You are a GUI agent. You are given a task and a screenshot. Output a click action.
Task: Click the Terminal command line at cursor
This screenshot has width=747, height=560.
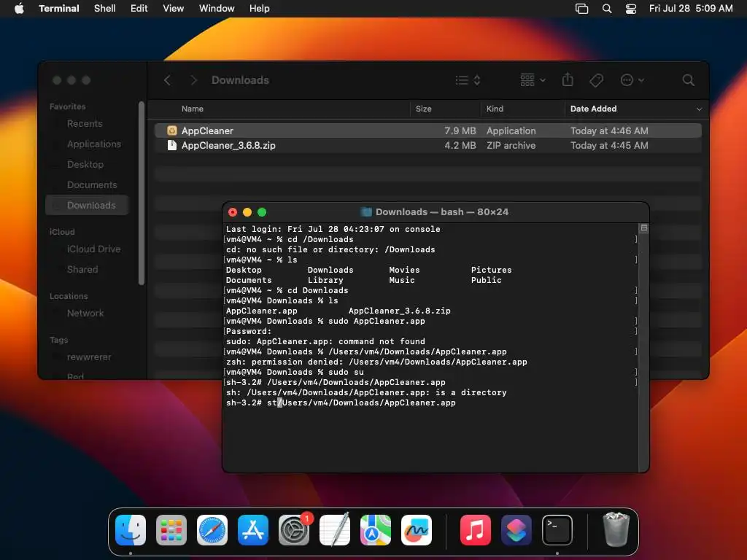click(x=341, y=402)
